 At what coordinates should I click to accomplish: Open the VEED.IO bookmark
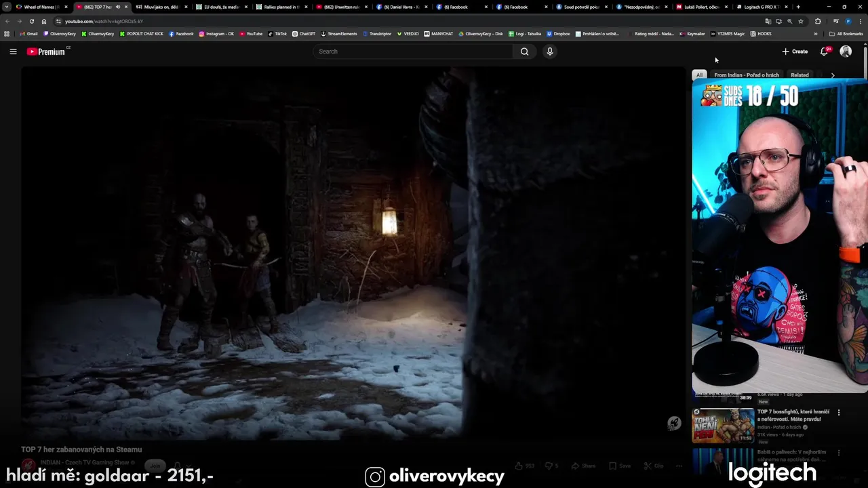[x=408, y=34]
